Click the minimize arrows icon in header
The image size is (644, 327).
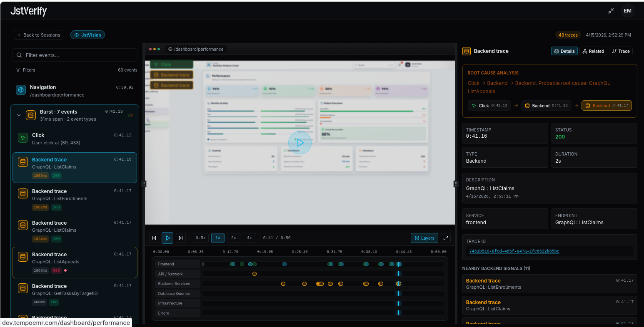click(611, 11)
